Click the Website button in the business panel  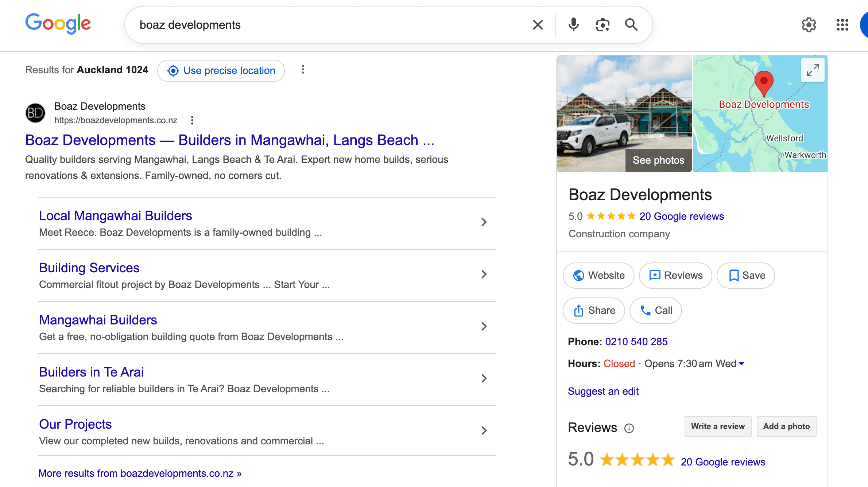598,275
